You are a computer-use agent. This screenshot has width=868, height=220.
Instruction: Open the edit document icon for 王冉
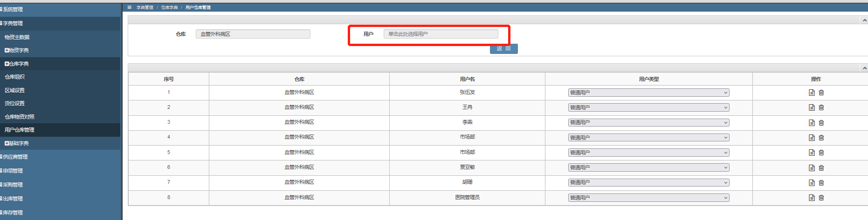pos(812,107)
